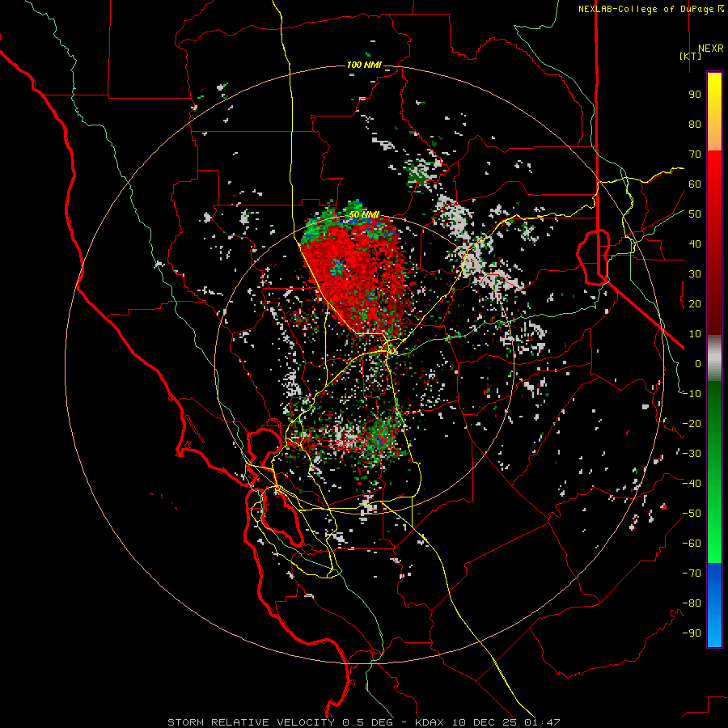Click the positive 20 scale value
Viewport: 728px width, 728px height.
point(695,303)
